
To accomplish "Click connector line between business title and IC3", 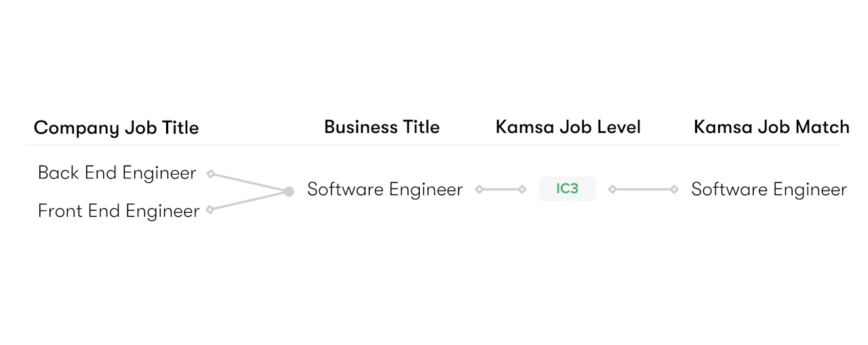I will click(x=500, y=190).
